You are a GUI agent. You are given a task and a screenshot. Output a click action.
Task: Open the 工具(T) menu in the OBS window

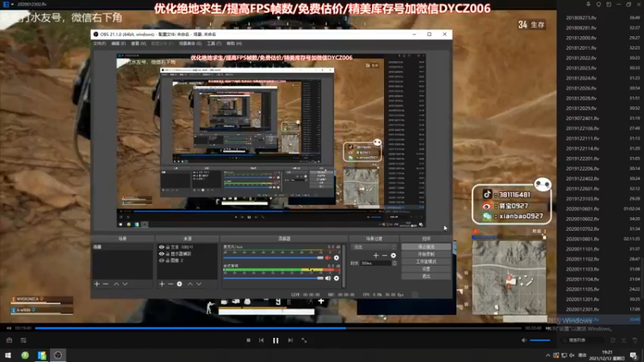tap(214, 43)
